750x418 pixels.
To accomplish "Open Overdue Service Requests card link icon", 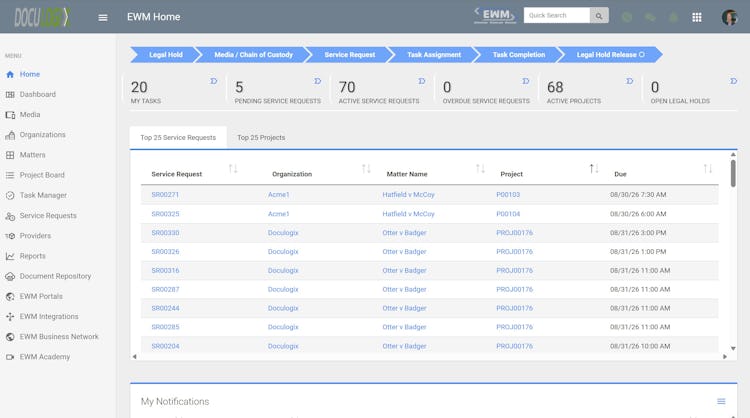I will click(526, 81).
